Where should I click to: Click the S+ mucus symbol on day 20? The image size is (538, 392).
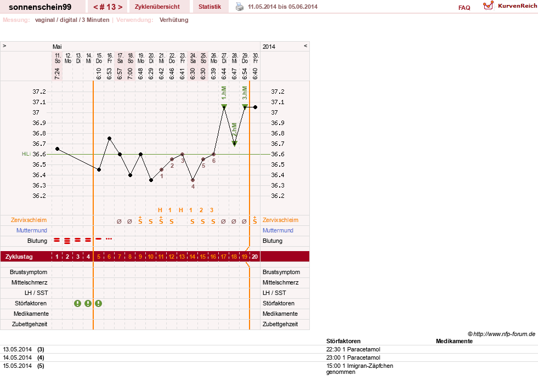click(254, 220)
